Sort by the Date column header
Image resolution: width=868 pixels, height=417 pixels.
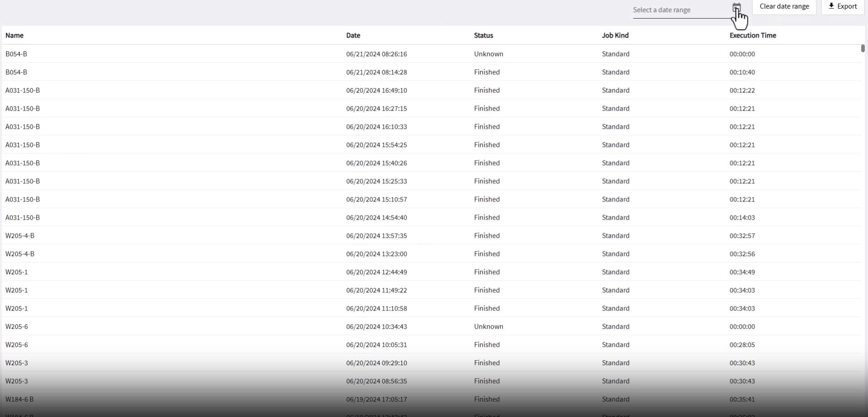pyautogui.click(x=353, y=35)
